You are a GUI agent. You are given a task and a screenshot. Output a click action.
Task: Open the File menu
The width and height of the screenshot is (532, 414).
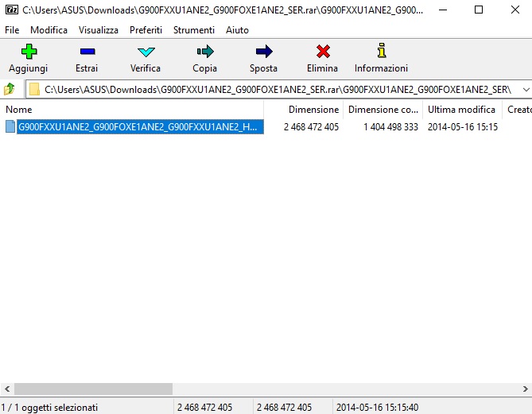12,30
